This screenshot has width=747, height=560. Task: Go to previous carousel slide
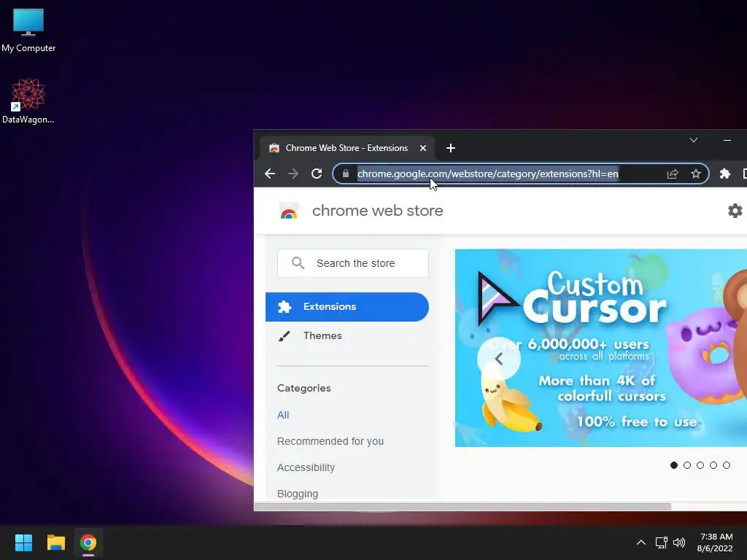(498, 359)
